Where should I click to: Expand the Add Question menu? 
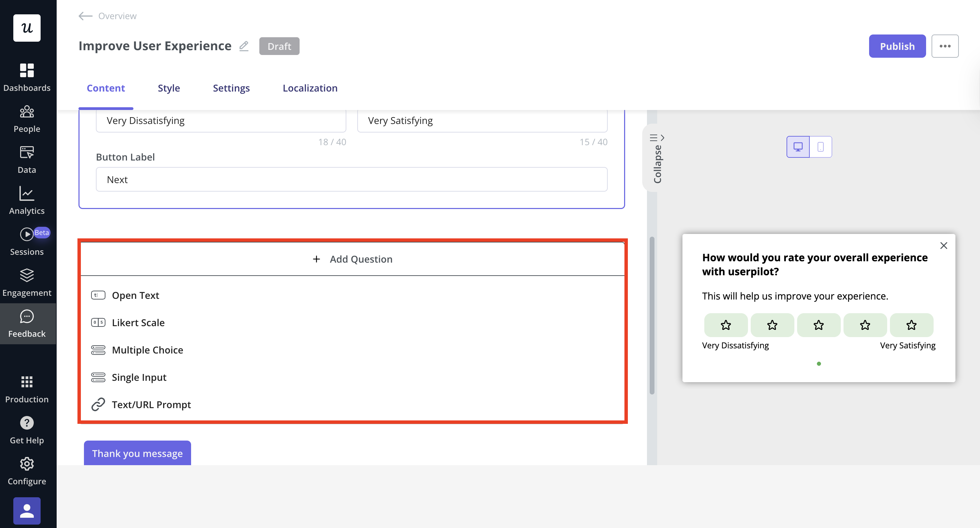click(352, 259)
